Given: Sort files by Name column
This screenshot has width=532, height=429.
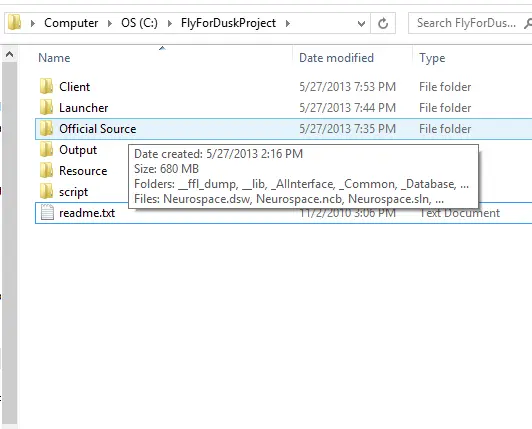Looking at the screenshot, I should 54,58.
